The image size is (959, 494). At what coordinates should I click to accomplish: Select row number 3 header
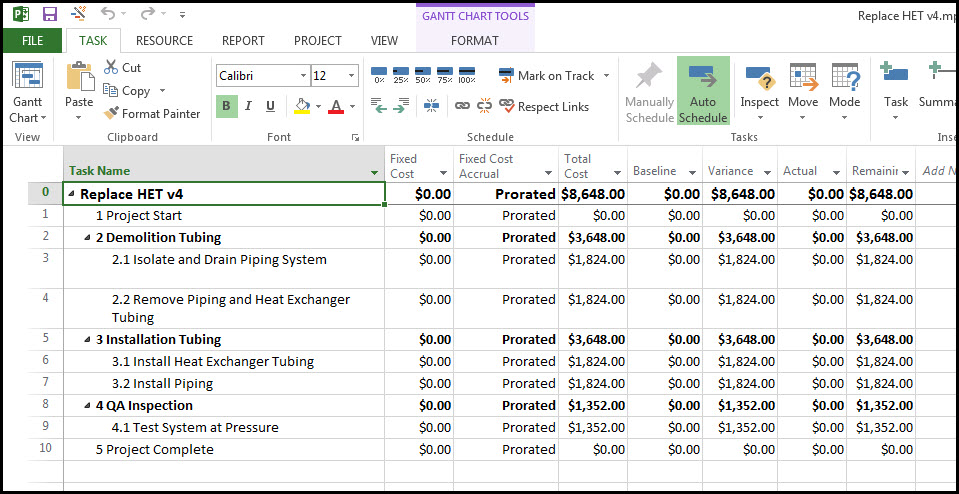tap(45, 268)
